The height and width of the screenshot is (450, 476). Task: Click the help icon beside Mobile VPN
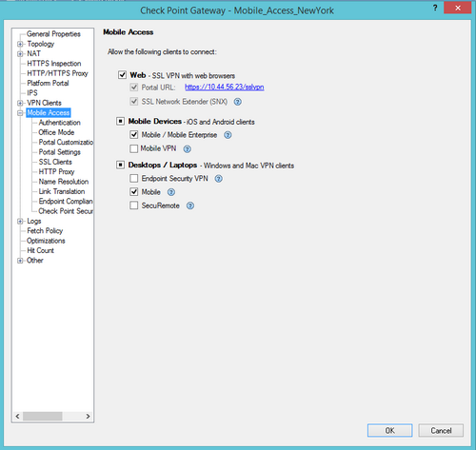(x=188, y=149)
